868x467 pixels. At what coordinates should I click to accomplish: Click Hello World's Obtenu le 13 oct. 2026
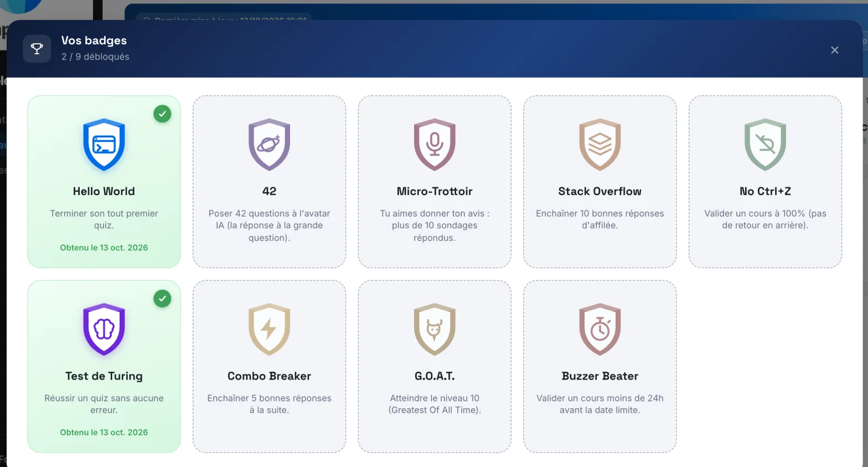(x=104, y=248)
